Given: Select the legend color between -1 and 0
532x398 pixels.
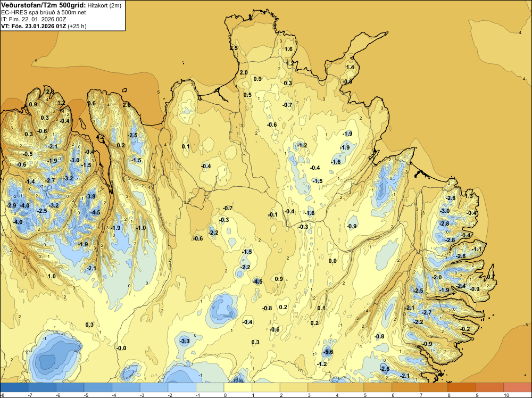Looking at the screenshot, I should click(x=210, y=387).
